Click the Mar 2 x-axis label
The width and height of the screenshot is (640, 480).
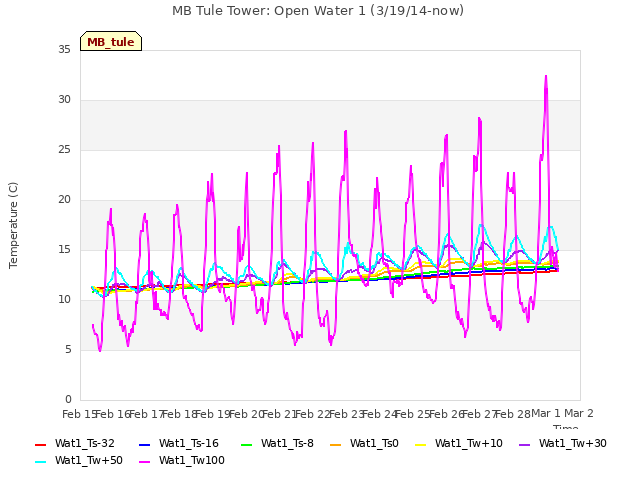click(x=579, y=414)
